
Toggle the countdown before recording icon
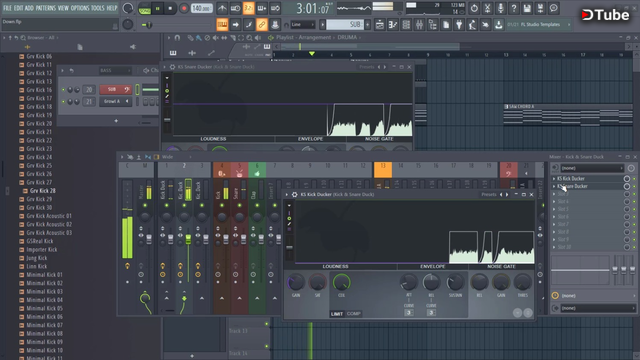coord(249,8)
